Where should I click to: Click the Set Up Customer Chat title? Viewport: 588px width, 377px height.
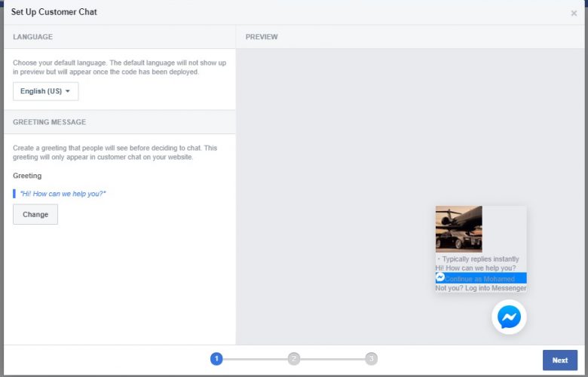(x=54, y=12)
